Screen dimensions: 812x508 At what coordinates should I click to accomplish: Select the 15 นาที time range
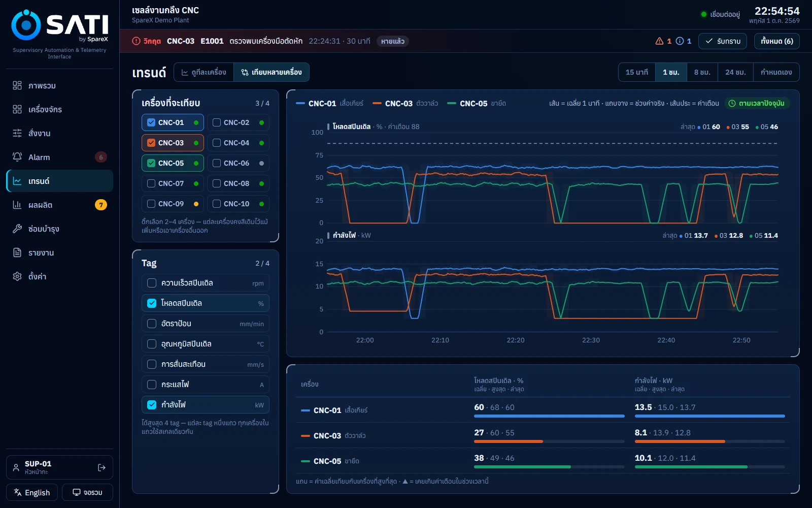637,72
